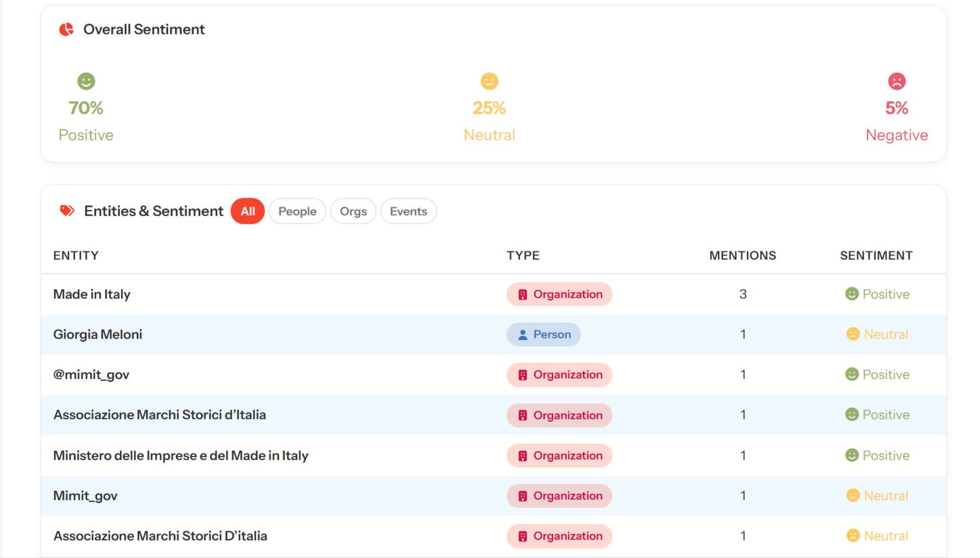Click the 70% positive percentage value
Image resolution: width=980 pixels, height=558 pixels.
(x=86, y=108)
